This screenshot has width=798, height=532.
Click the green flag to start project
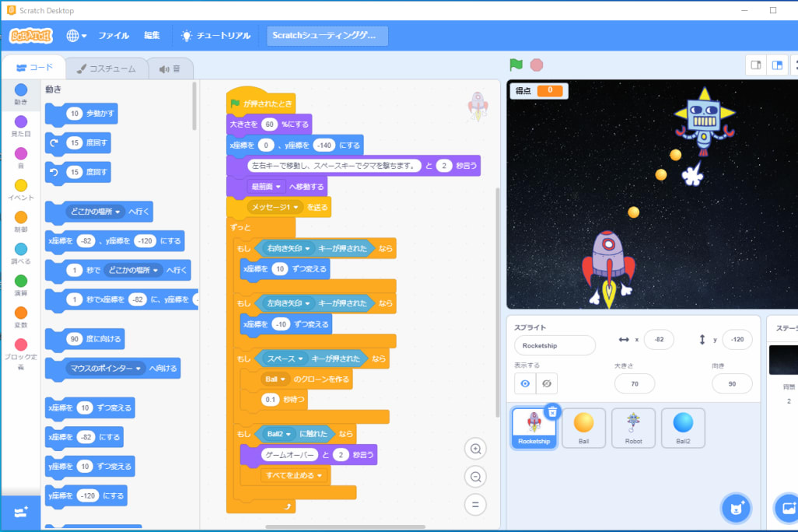(x=516, y=65)
